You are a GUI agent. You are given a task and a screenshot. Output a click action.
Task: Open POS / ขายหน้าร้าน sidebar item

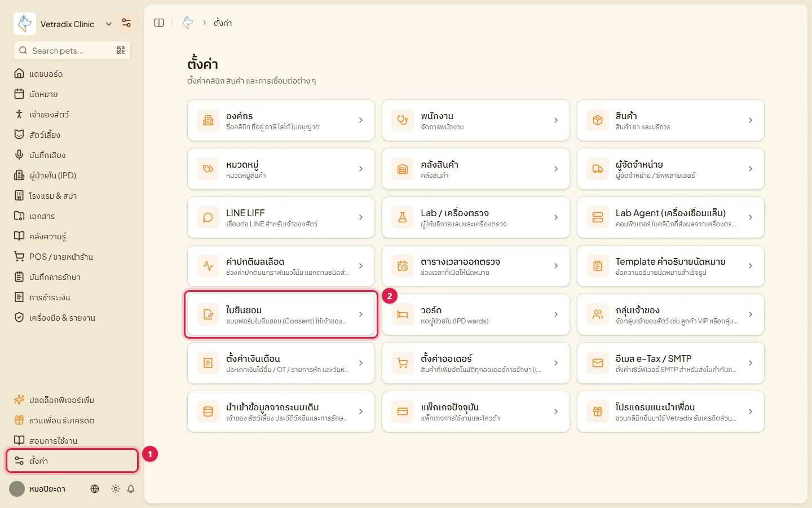click(72, 257)
